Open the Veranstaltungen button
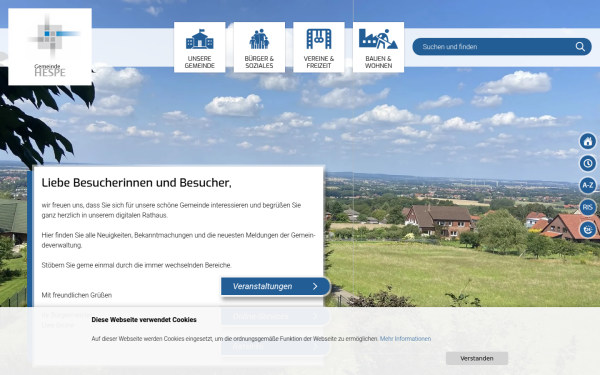This screenshot has height=375, width=600. coord(275,286)
